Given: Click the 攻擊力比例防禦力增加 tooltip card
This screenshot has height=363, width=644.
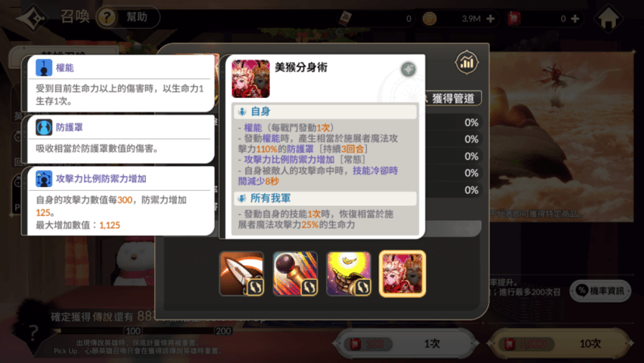Looking at the screenshot, I should pos(119,201).
